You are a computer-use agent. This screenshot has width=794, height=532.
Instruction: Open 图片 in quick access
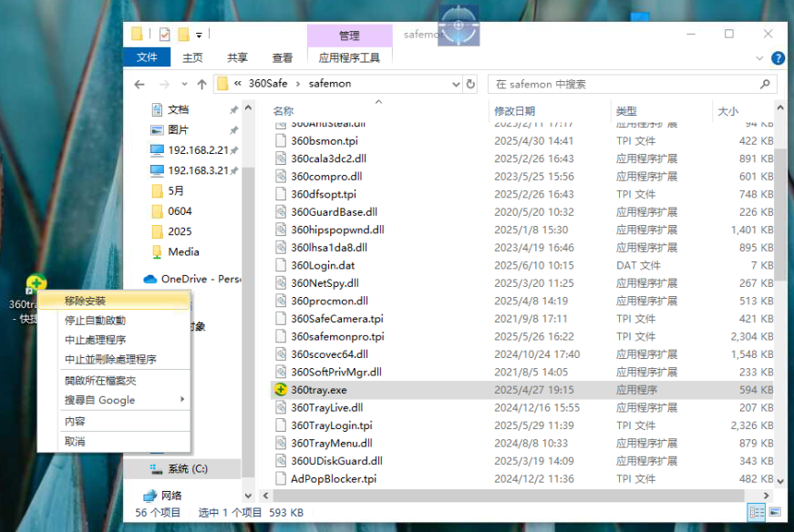point(177,130)
